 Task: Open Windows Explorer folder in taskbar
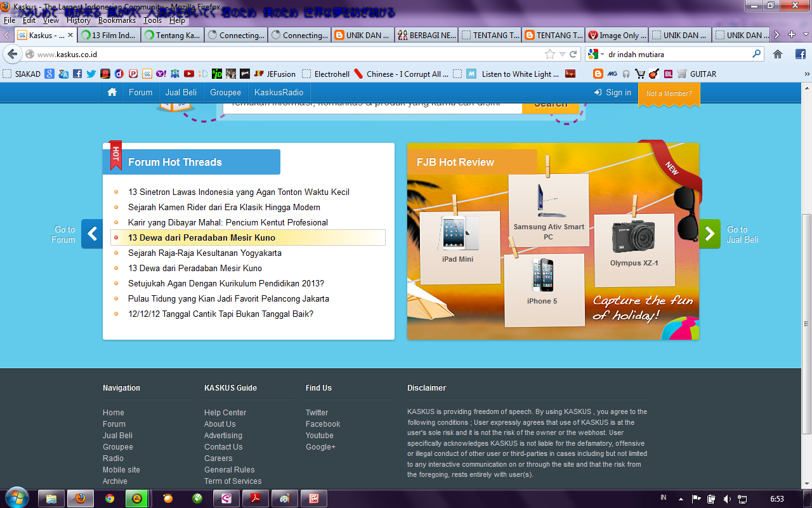[x=51, y=498]
